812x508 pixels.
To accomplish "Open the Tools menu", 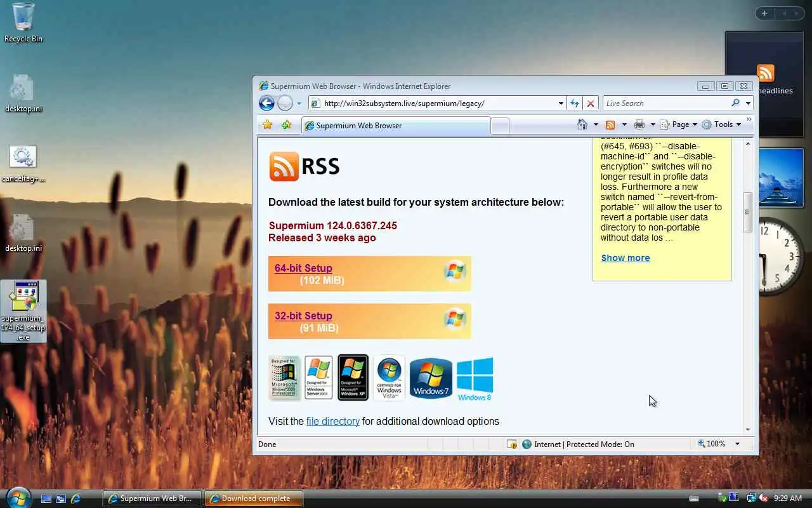I will 721,124.
